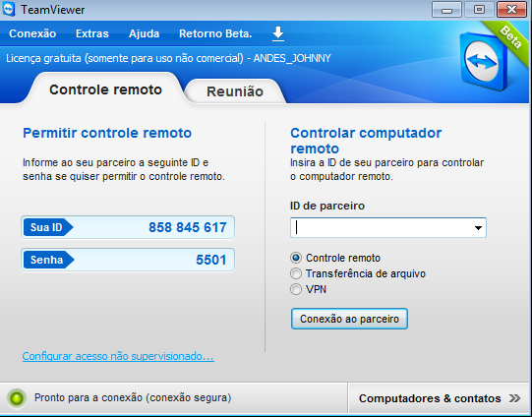
Task: Click the green connection status indicator
Action: pyautogui.click(x=17, y=398)
